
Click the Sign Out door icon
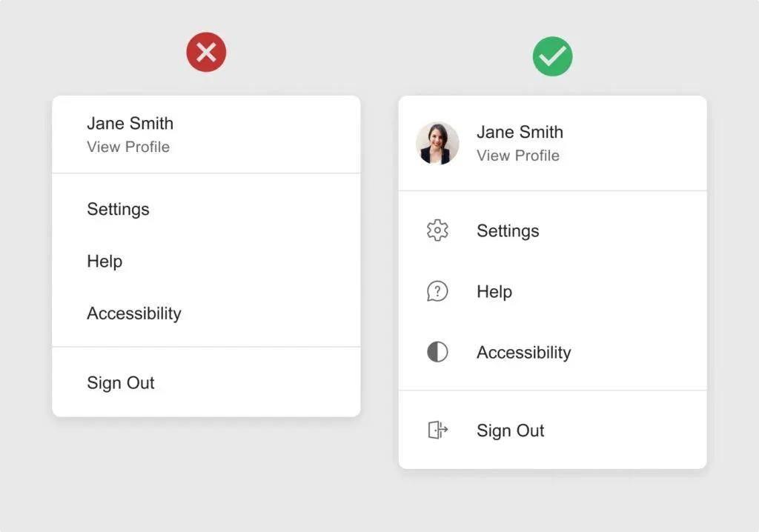pos(437,430)
